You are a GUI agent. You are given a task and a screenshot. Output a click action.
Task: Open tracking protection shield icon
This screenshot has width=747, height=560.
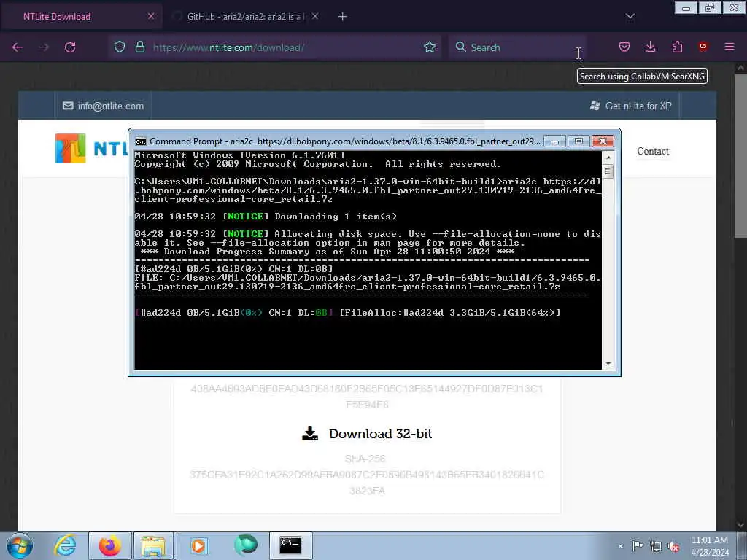click(120, 47)
